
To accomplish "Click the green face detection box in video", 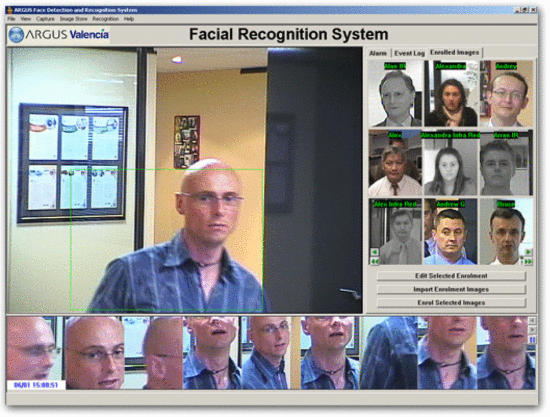I will point(167,240).
